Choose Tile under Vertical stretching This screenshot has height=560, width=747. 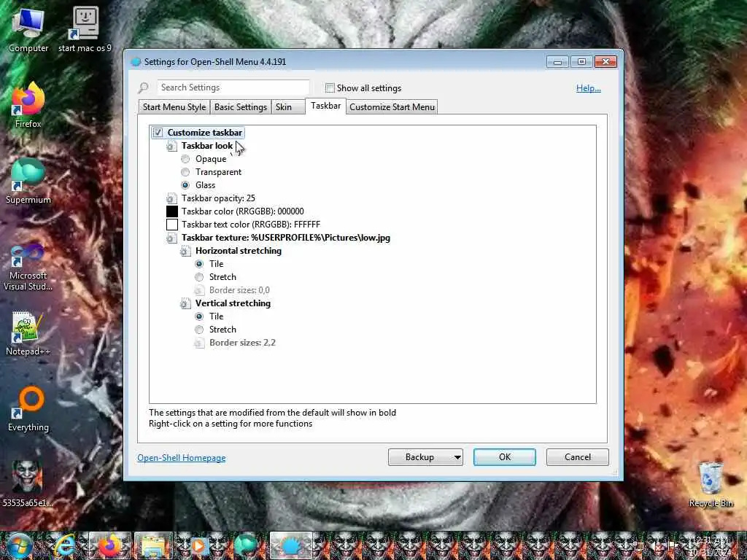[x=199, y=316]
